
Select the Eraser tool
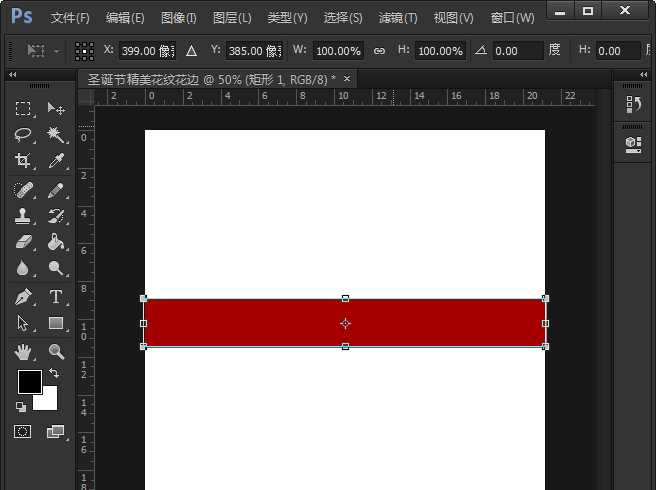coord(24,242)
